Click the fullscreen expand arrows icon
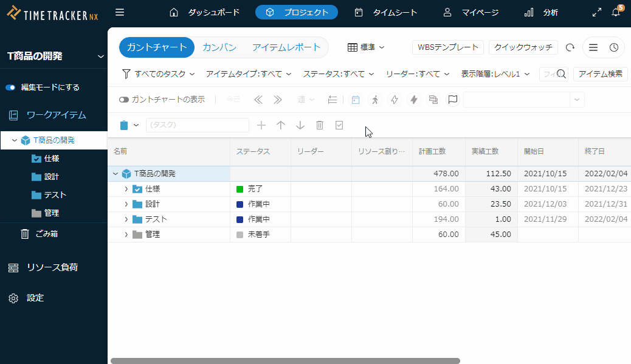This screenshot has height=364, width=631. tap(597, 12)
